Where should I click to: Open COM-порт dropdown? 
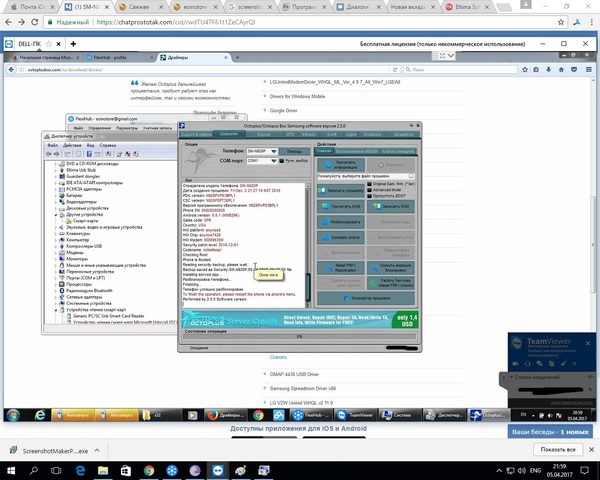274,161
